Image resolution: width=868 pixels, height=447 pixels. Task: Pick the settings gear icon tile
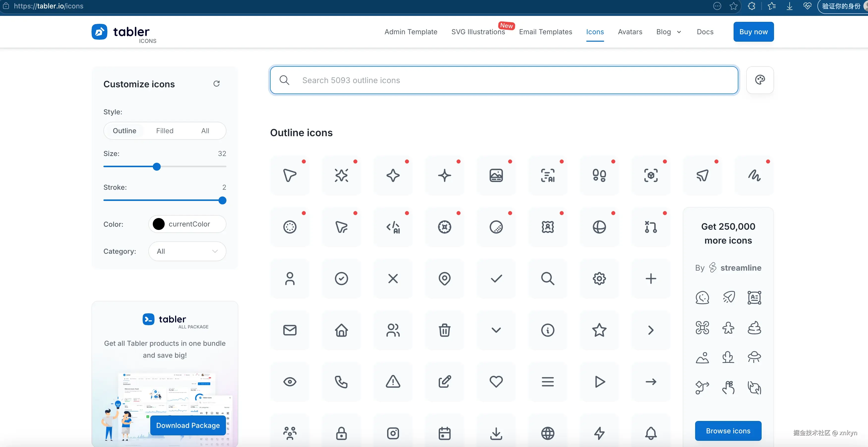tap(599, 279)
